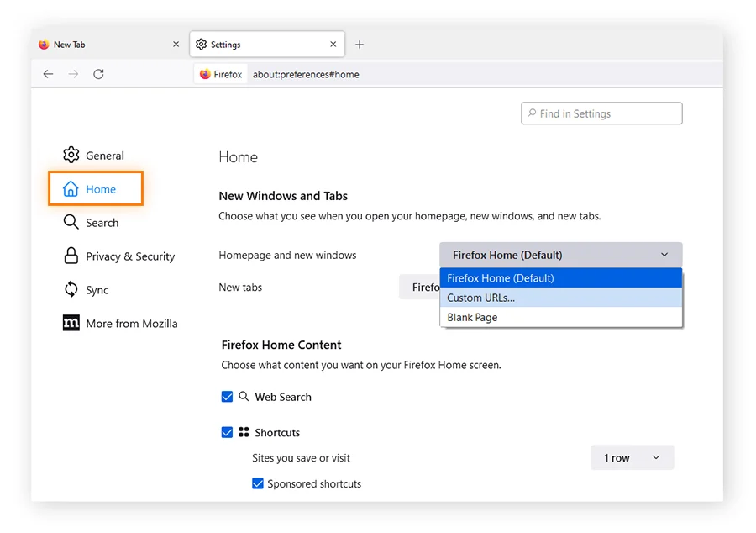Open the '1 row' shortcuts dropdown
Viewport: 756px width, 533px height.
[x=632, y=457]
